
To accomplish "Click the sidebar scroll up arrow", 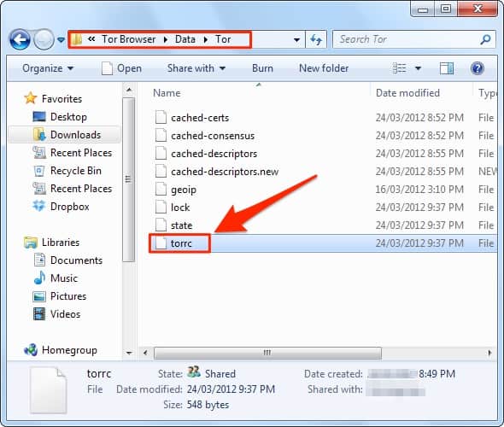I will pyautogui.click(x=129, y=90).
